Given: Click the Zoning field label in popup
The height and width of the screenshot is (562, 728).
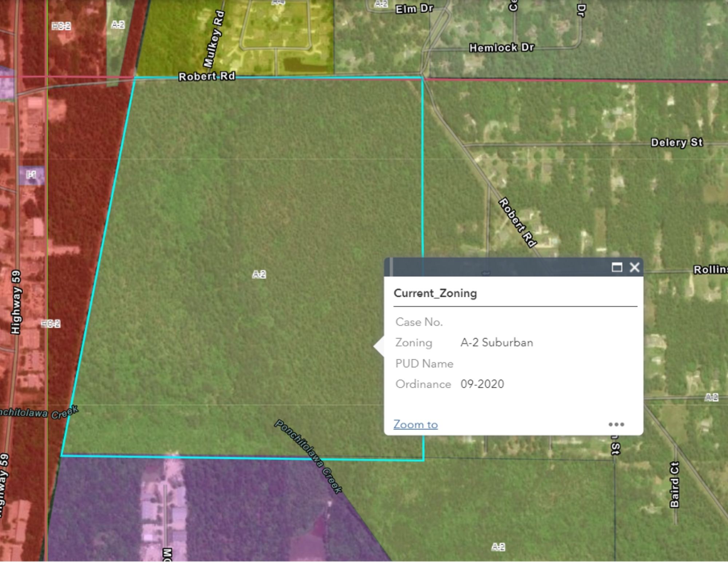Looking at the screenshot, I should click(x=414, y=343).
